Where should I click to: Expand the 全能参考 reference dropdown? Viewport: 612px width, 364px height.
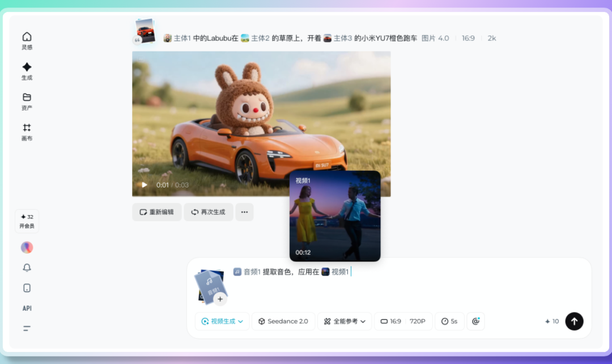(x=345, y=321)
